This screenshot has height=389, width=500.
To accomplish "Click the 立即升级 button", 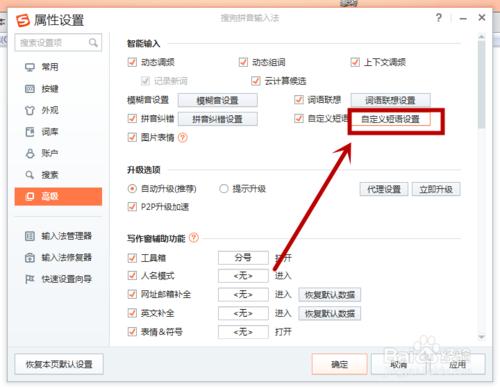I will click(x=436, y=189).
